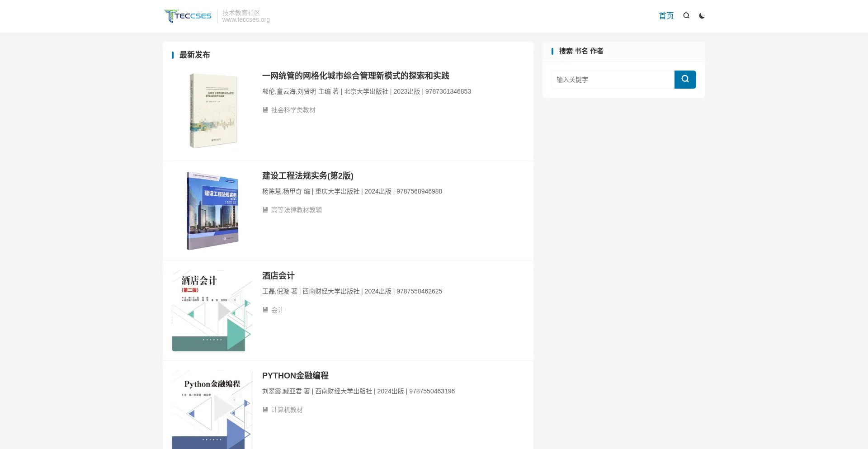Click the 建设工程法规实务 book cover thumbnail
Screen dimensions: 868x449
point(212,211)
